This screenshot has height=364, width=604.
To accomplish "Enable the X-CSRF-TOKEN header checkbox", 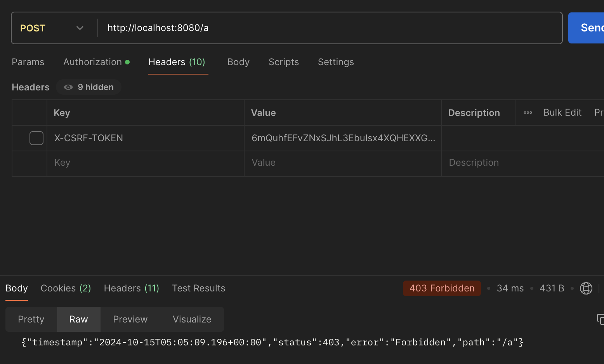I will (x=36, y=138).
